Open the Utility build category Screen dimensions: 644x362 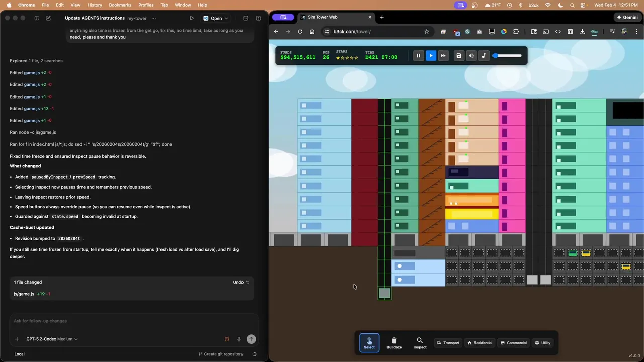point(543,343)
